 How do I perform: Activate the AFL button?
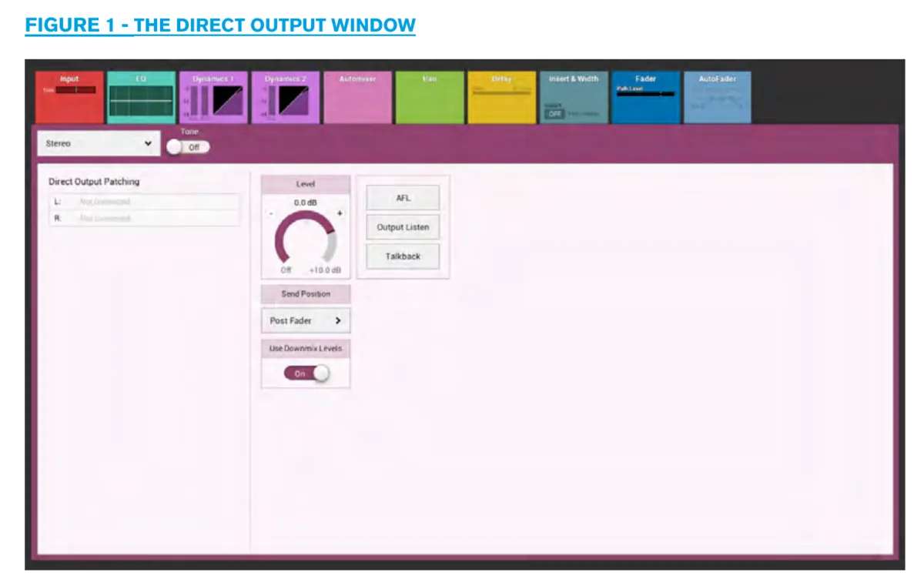403,198
